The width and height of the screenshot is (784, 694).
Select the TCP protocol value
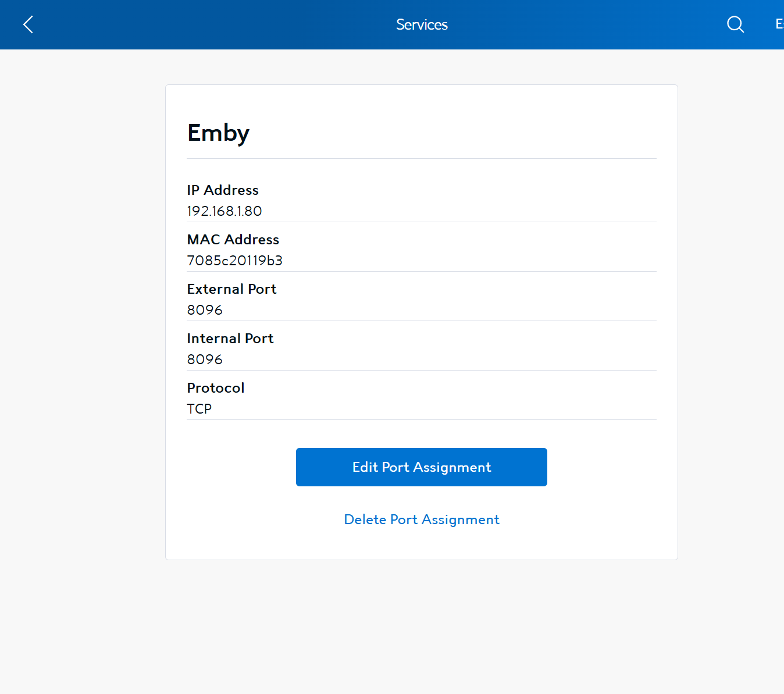click(199, 409)
